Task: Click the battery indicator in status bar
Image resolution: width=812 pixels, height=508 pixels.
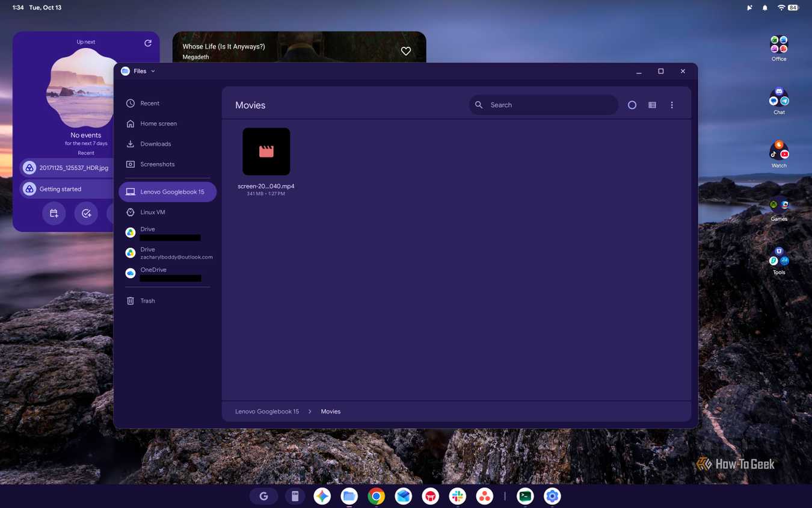Action: point(793,8)
